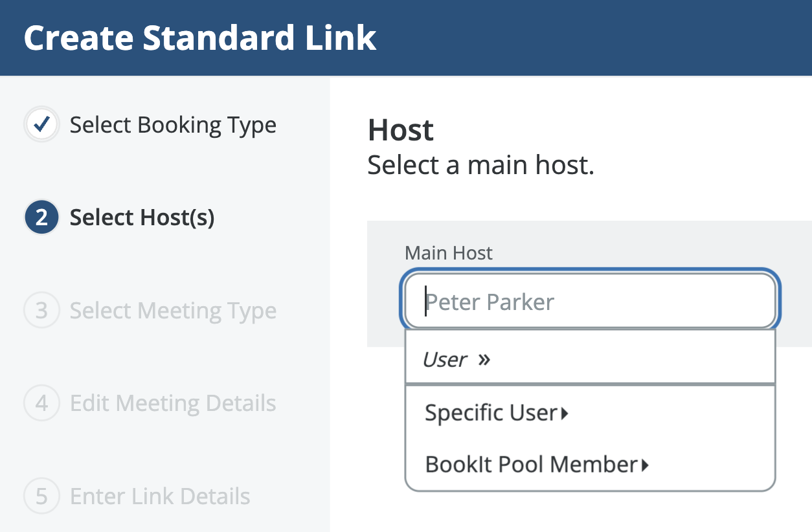The width and height of the screenshot is (812, 532).
Task: Click the step 4 number circle
Action: (x=42, y=403)
